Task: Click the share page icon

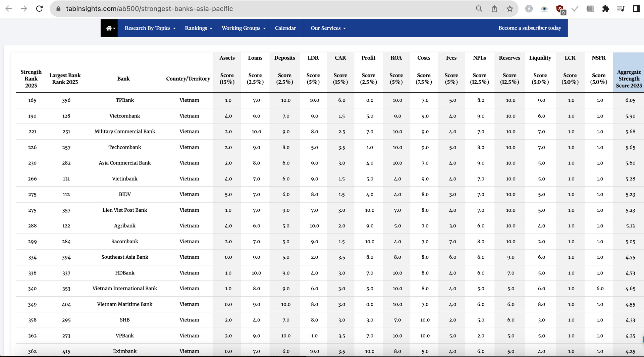Action: tap(494, 9)
